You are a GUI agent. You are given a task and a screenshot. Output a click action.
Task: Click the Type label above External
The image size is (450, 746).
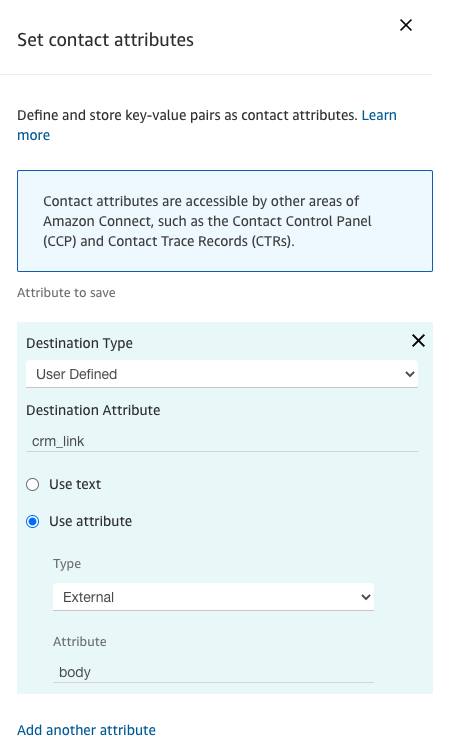[x=67, y=564]
